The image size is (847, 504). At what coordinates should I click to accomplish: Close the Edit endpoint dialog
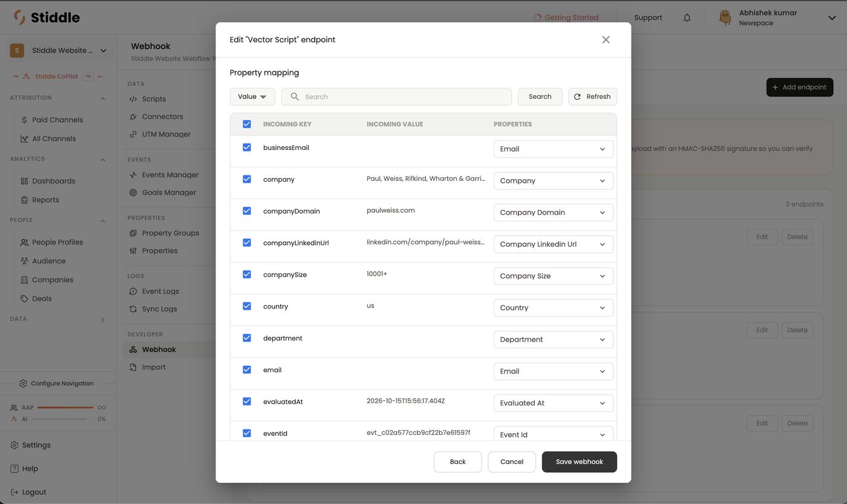pos(606,40)
